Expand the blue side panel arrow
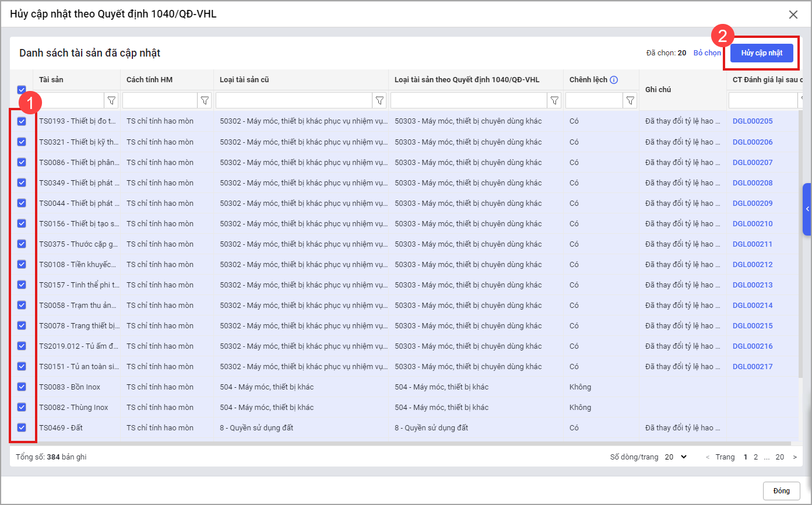Screen dimensions: 812x505 coord(807,209)
